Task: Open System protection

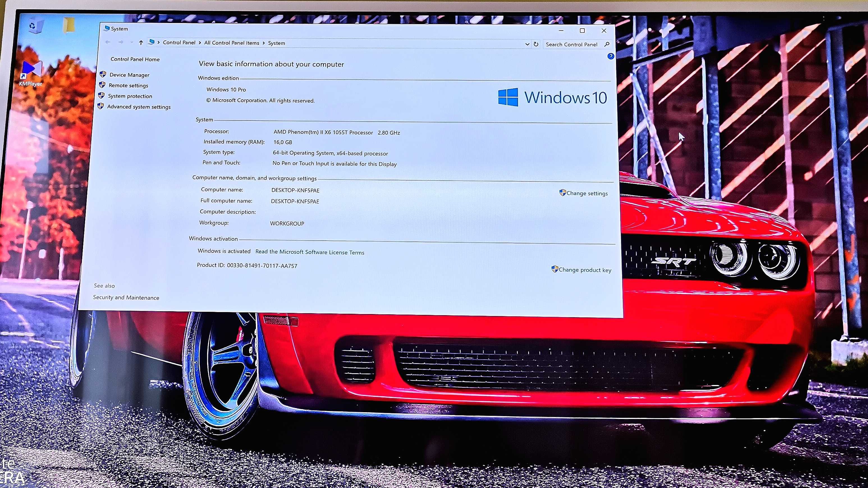Action: click(130, 96)
